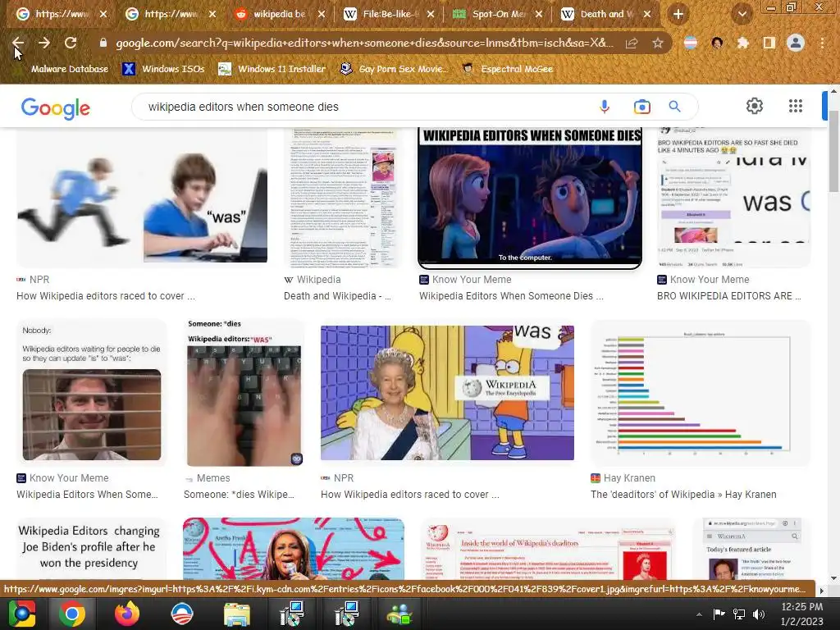Screen dimensions: 840x630
Task: Go back using the browser back arrow
Action: click(x=18, y=43)
